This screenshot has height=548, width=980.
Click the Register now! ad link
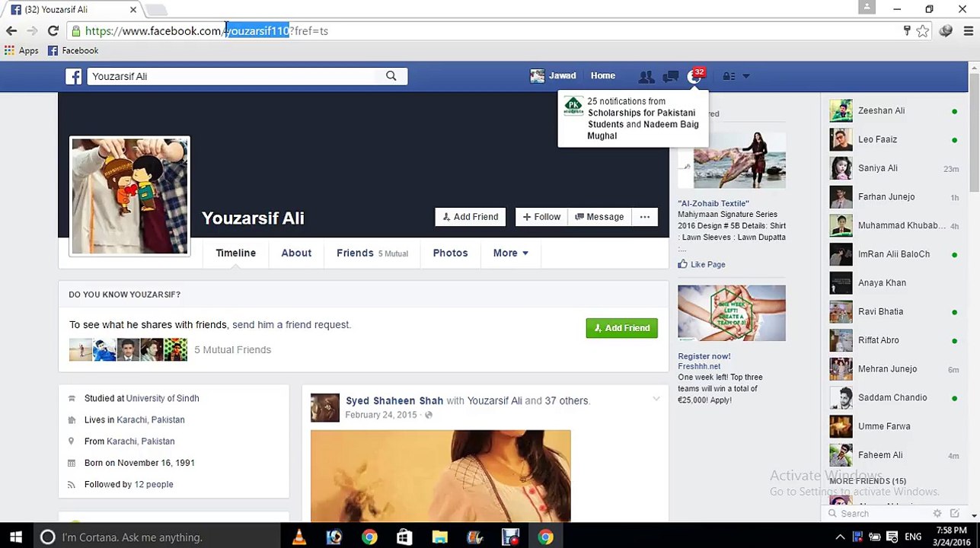704,356
